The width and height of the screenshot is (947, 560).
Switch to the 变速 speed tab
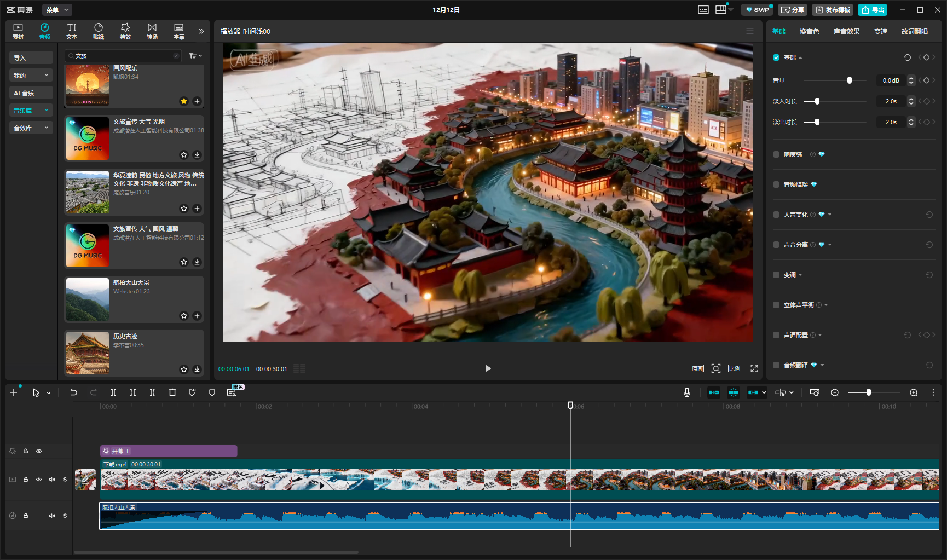point(880,32)
